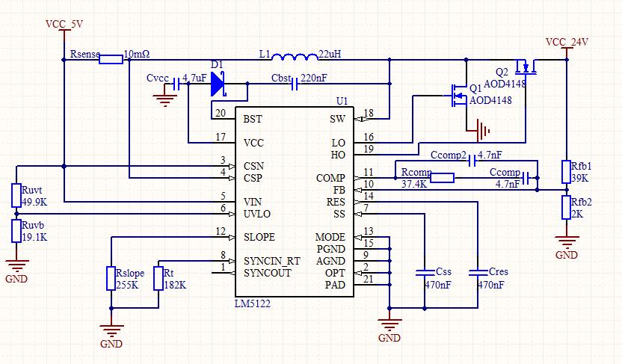Click the COMP pin label
Image resolution: width=622 pixels, height=364 pixels.
(x=330, y=178)
